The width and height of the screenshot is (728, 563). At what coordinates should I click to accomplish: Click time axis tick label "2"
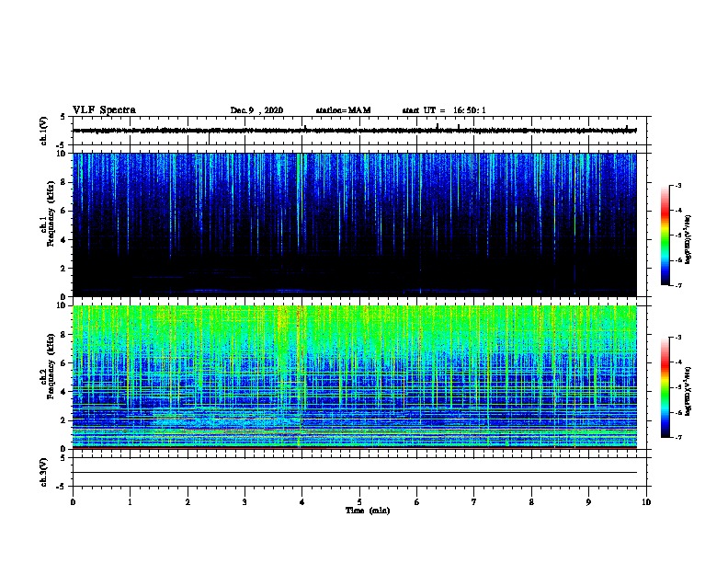188,502
